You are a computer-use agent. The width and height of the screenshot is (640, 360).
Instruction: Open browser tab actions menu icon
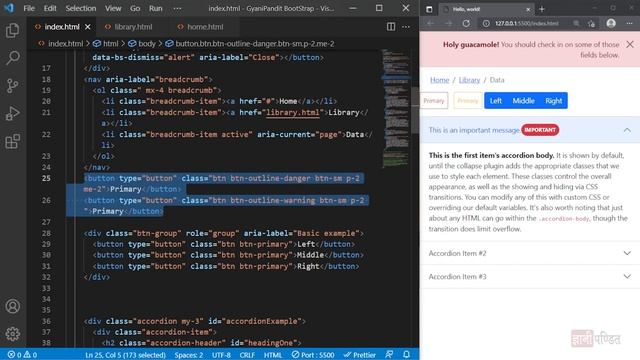click(429, 9)
